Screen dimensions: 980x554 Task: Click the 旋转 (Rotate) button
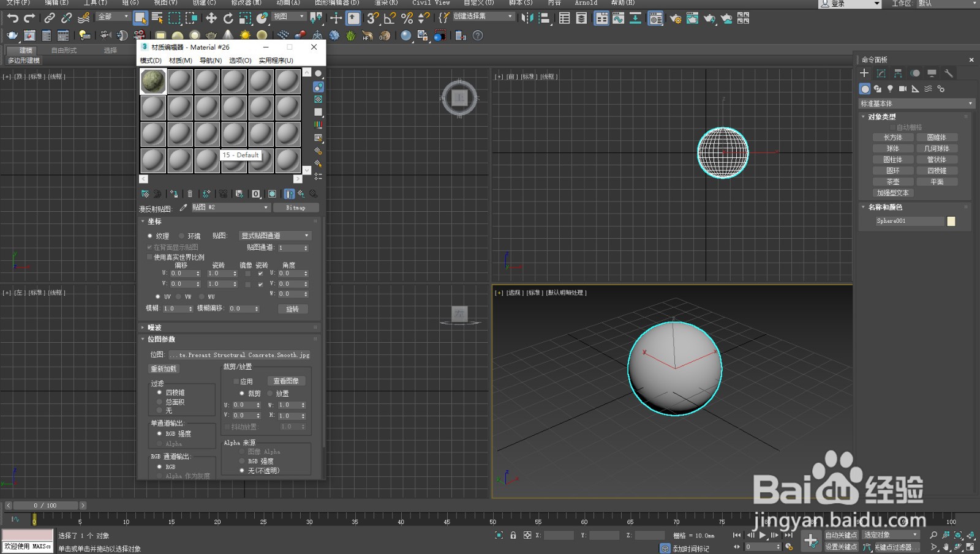click(293, 309)
